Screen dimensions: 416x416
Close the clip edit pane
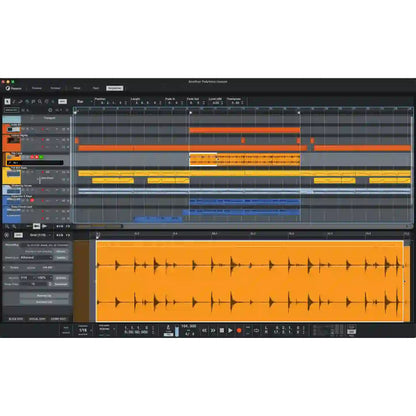(6, 235)
